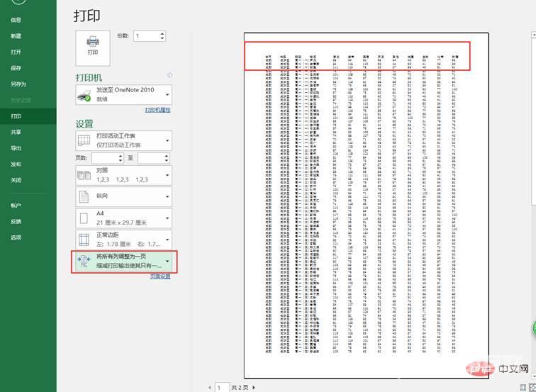Screen dimensions: 536x392
Task: Open the 将所有列调整为一页 scaling dropdown
Action: pos(125,262)
